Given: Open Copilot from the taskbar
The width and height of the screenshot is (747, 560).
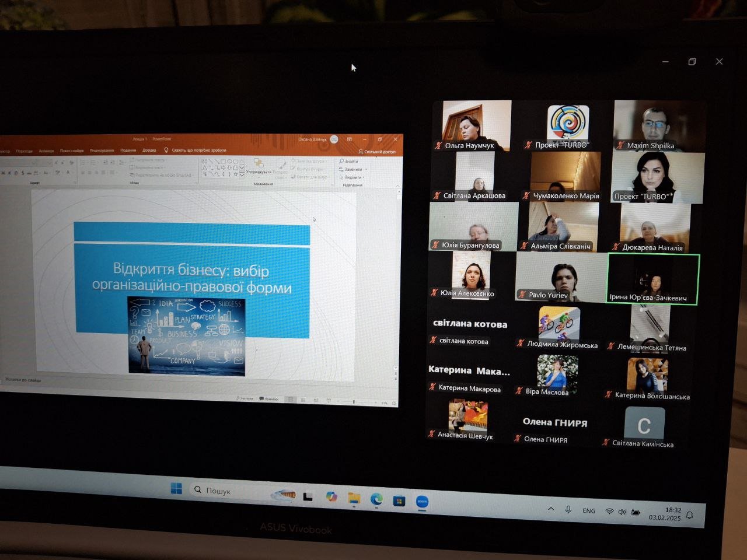Looking at the screenshot, I should click(331, 496).
